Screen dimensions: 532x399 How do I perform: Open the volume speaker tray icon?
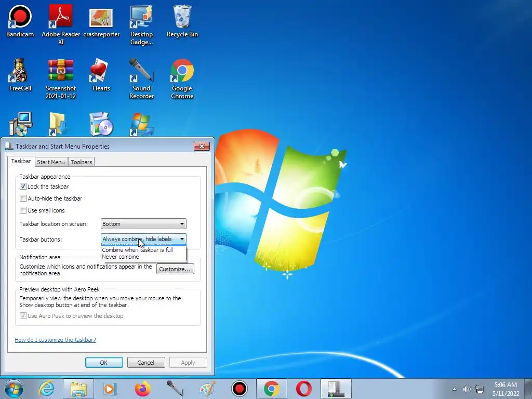point(467,389)
